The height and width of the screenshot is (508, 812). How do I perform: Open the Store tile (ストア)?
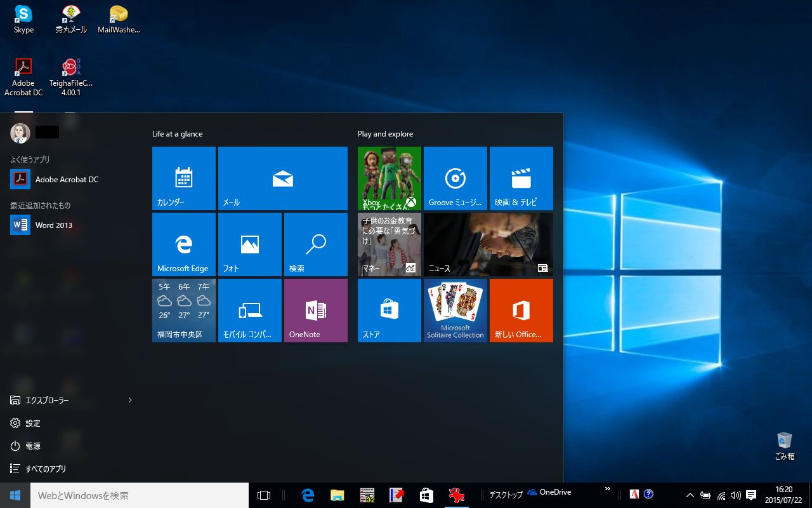pos(390,311)
